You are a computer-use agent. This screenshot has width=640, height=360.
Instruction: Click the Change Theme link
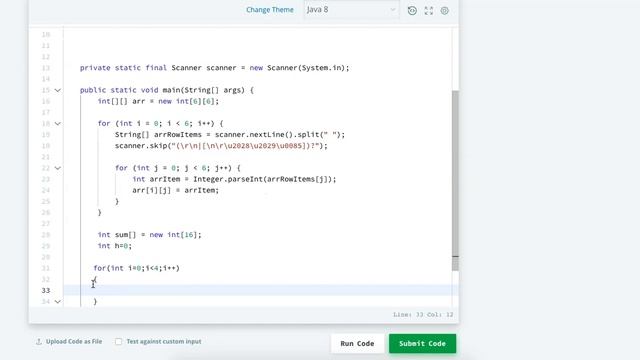coord(270,10)
